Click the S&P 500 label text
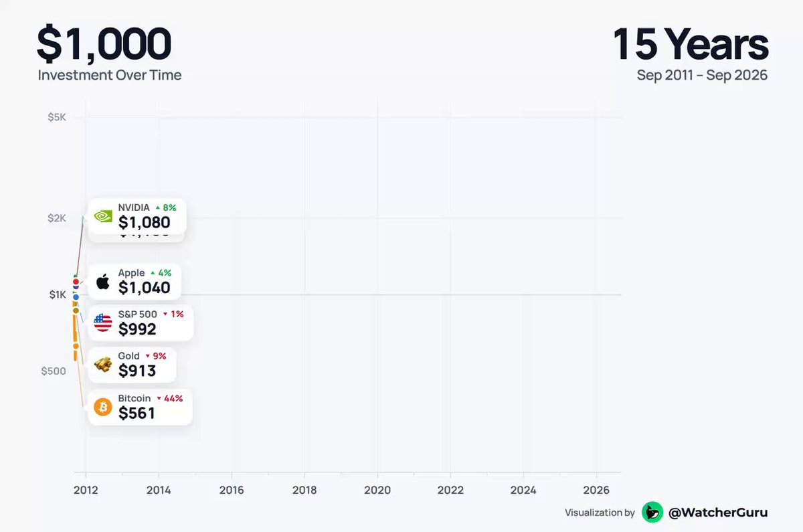 point(137,314)
